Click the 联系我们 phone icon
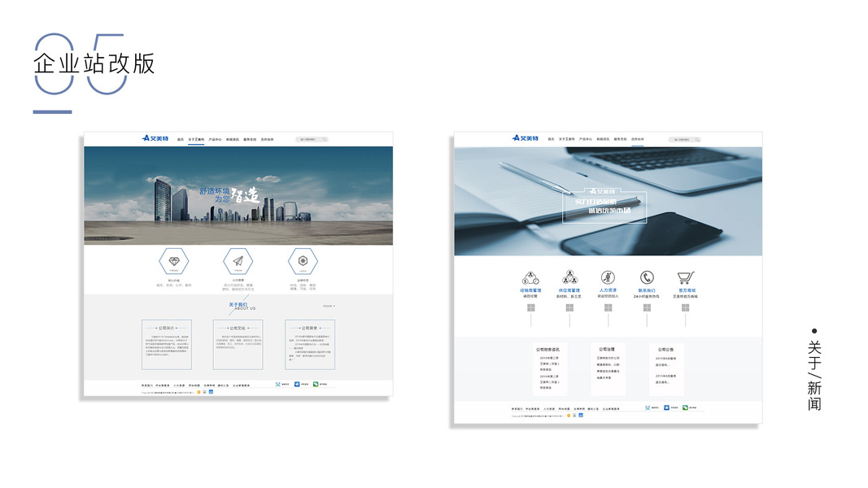Viewport: 868px width, 488px height. 647,277
